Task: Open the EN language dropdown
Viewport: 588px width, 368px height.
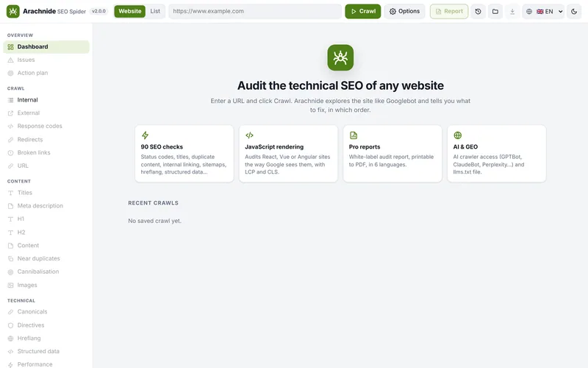Action: tap(550, 11)
